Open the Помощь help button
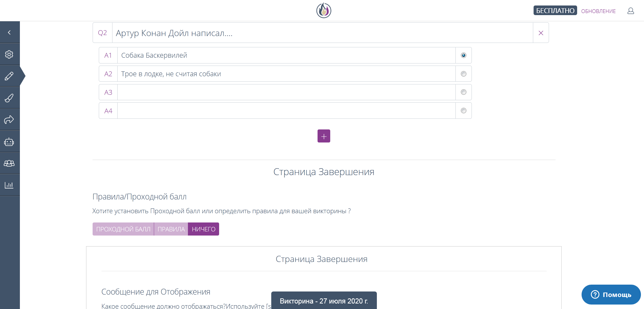 pyautogui.click(x=611, y=295)
